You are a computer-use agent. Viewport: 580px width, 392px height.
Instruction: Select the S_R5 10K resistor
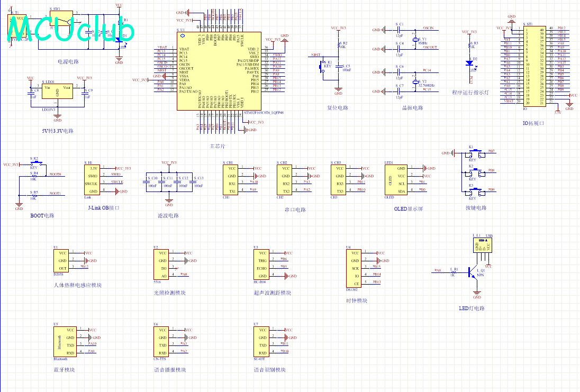point(33,195)
